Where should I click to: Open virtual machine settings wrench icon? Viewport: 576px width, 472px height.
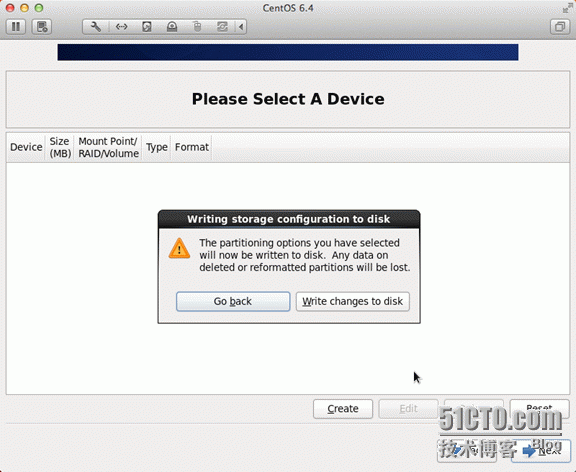(x=96, y=27)
